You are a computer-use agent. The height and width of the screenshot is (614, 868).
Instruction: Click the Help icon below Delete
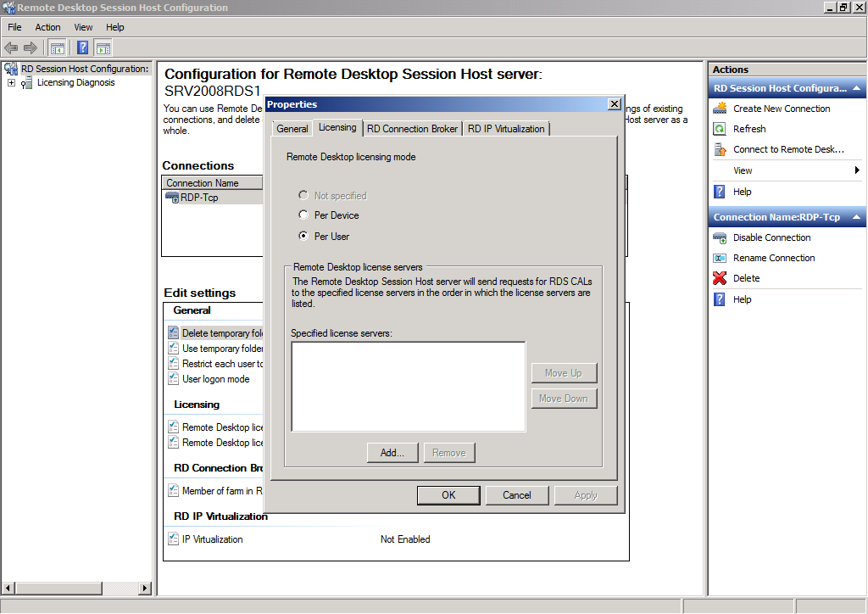click(x=720, y=299)
